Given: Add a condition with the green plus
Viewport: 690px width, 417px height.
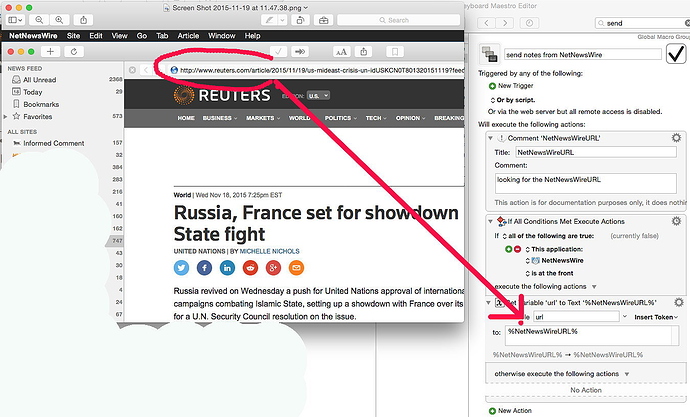Looking at the screenshot, I should click(x=509, y=249).
